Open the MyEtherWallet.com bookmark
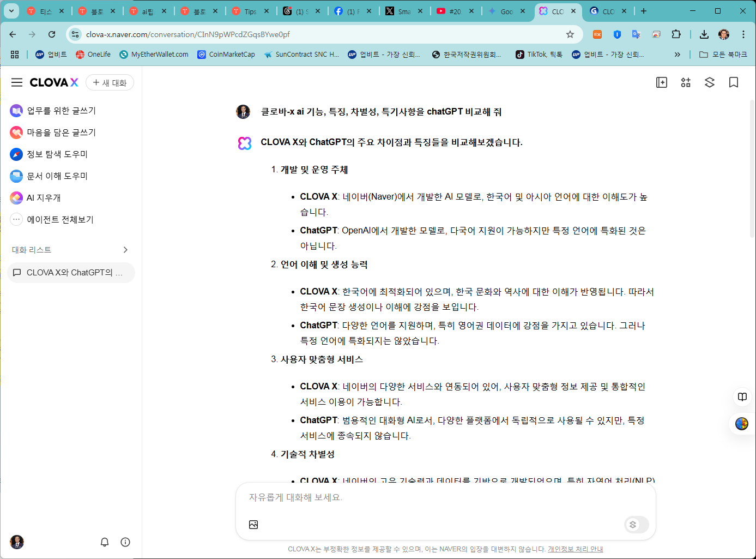756x559 pixels. (x=154, y=55)
